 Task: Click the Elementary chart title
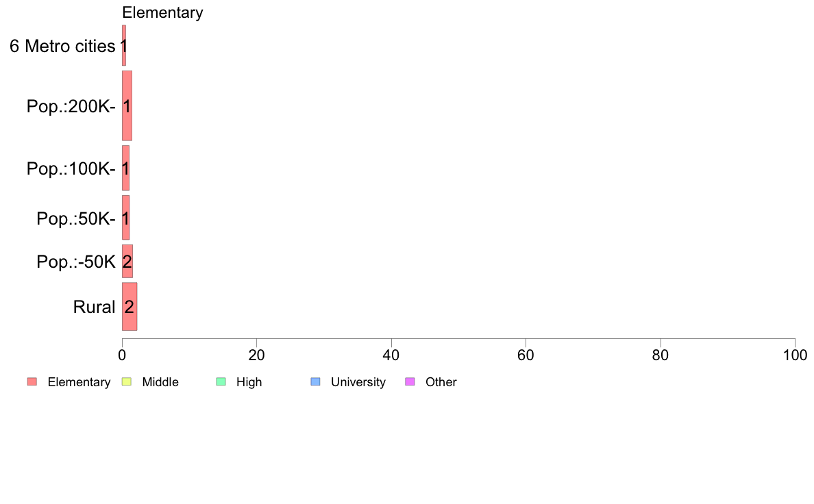pyautogui.click(x=162, y=12)
